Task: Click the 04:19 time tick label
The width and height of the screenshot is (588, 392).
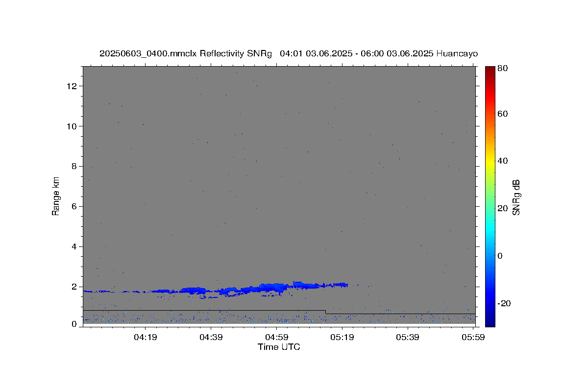Action: click(x=145, y=337)
